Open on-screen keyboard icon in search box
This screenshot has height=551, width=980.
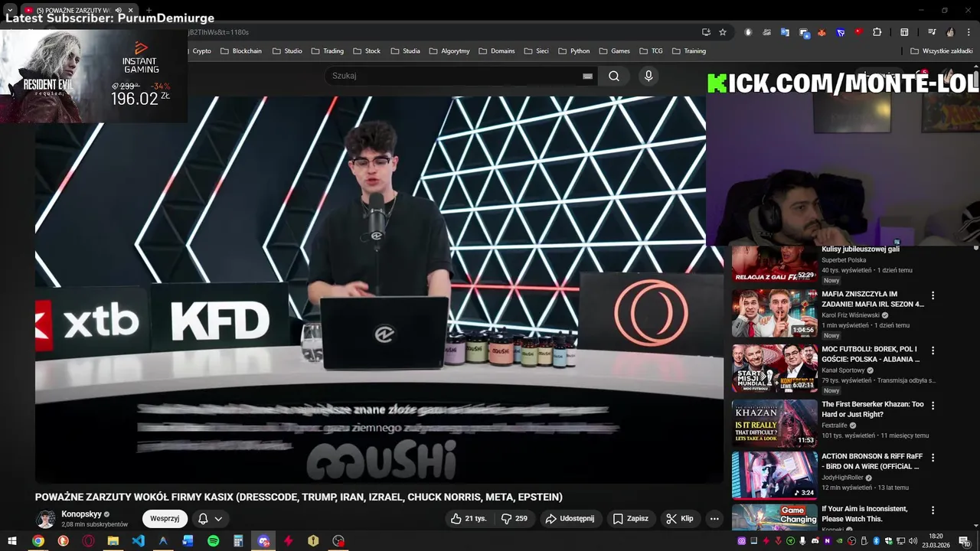point(587,76)
